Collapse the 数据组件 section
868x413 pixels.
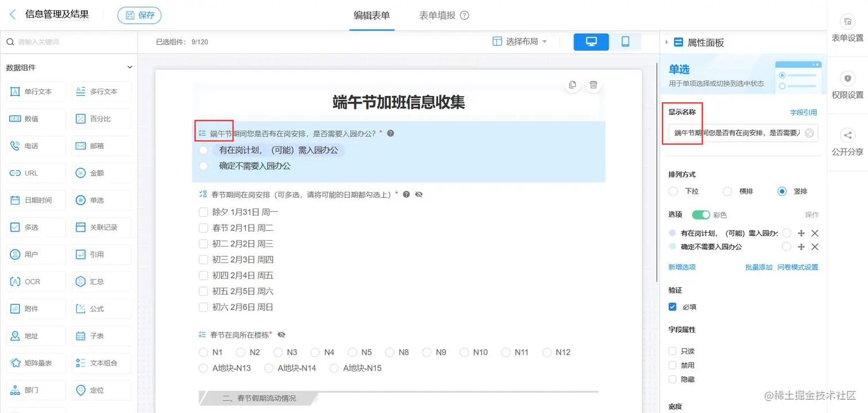pyautogui.click(x=130, y=67)
